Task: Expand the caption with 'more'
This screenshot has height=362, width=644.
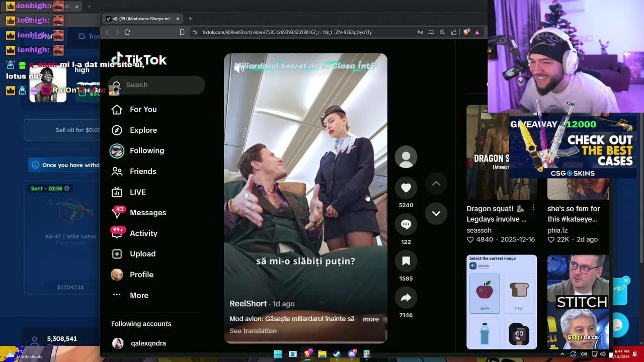Action: point(371,319)
